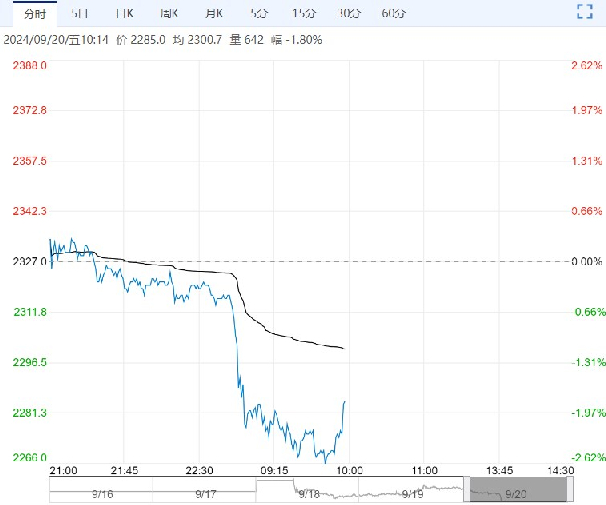Click the right handle of the range slider

click(x=569, y=489)
